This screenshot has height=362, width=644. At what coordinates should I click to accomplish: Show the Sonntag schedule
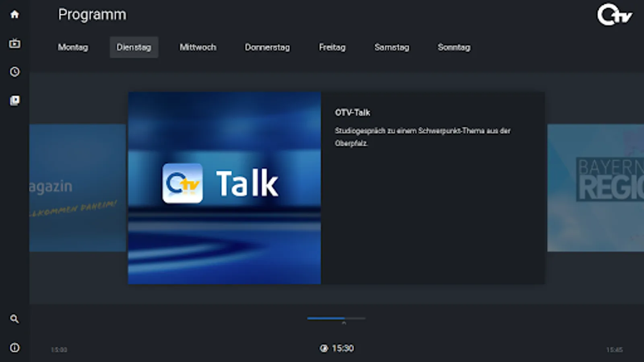pyautogui.click(x=454, y=47)
